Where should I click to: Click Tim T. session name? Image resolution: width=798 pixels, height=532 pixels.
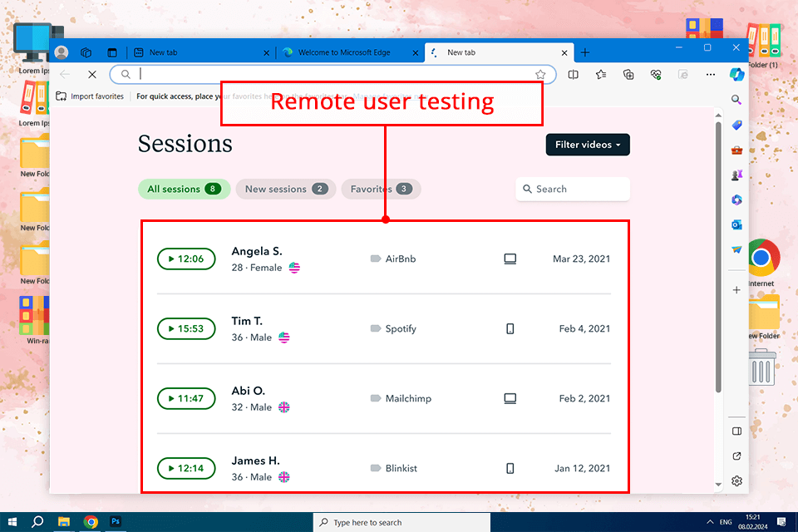tap(247, 321)
